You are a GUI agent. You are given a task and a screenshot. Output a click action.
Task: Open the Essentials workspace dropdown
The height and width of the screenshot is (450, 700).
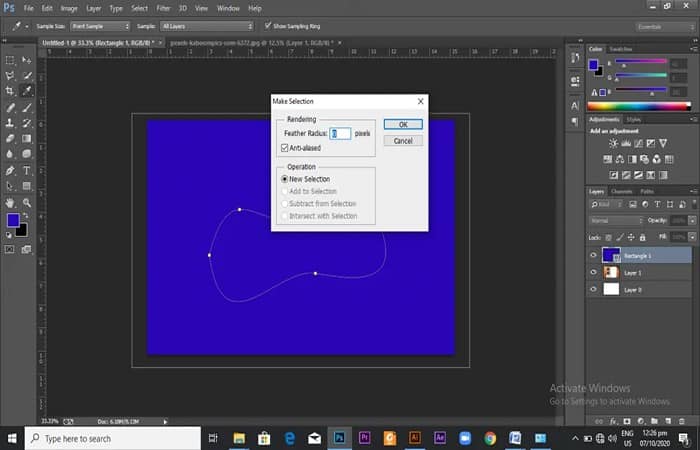tap(665, 27)
